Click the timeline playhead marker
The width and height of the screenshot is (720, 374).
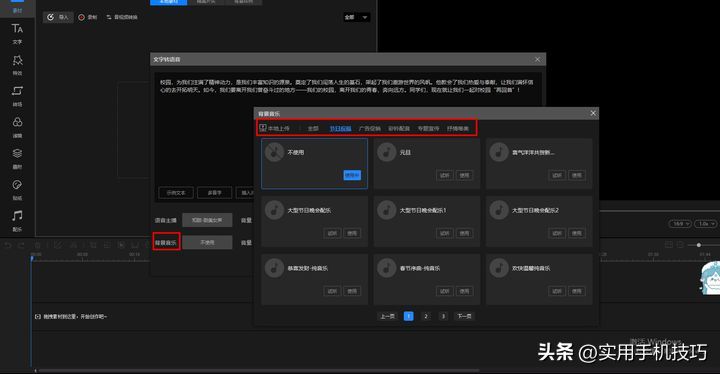32,258
